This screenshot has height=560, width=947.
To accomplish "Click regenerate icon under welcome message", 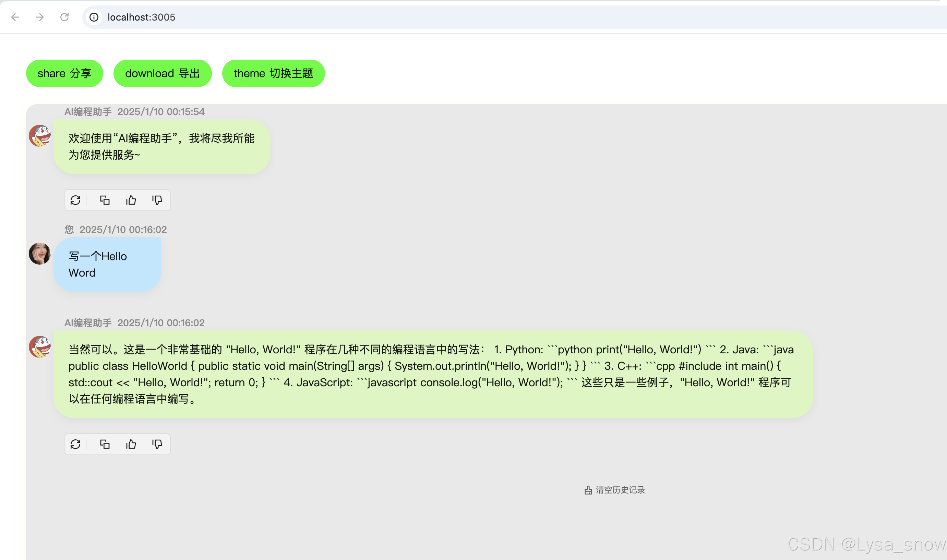I will click(75, 200).
